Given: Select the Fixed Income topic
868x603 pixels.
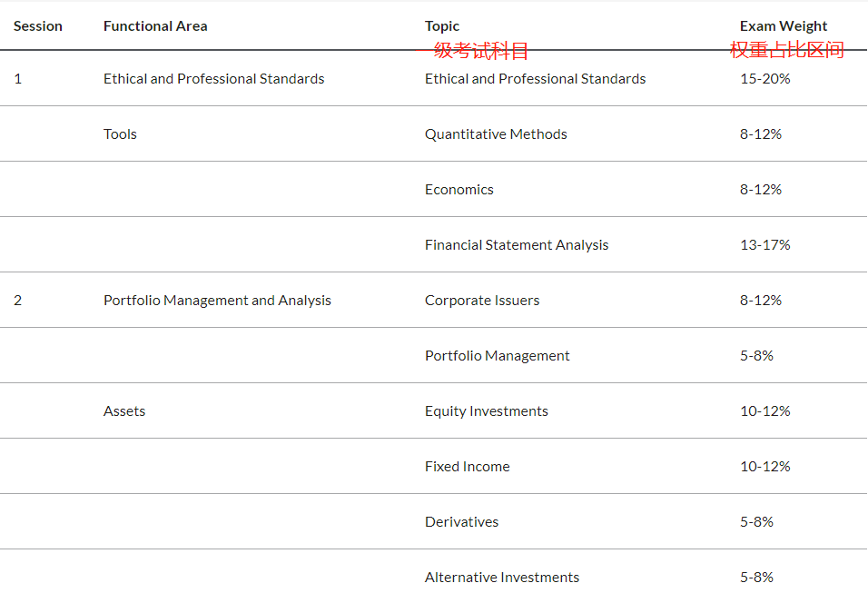Looking at the screenshot, I should [x=468, y=467].
